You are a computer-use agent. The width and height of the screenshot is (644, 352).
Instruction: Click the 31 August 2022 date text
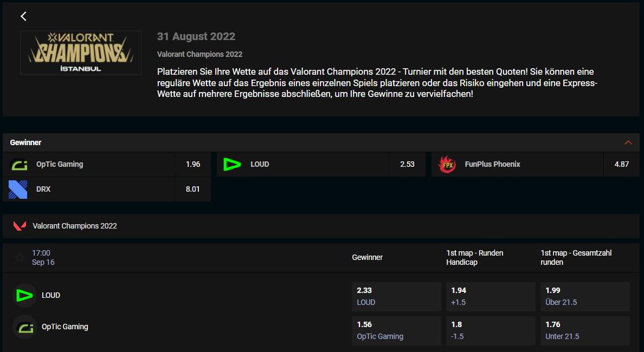(x=196, y=36)
